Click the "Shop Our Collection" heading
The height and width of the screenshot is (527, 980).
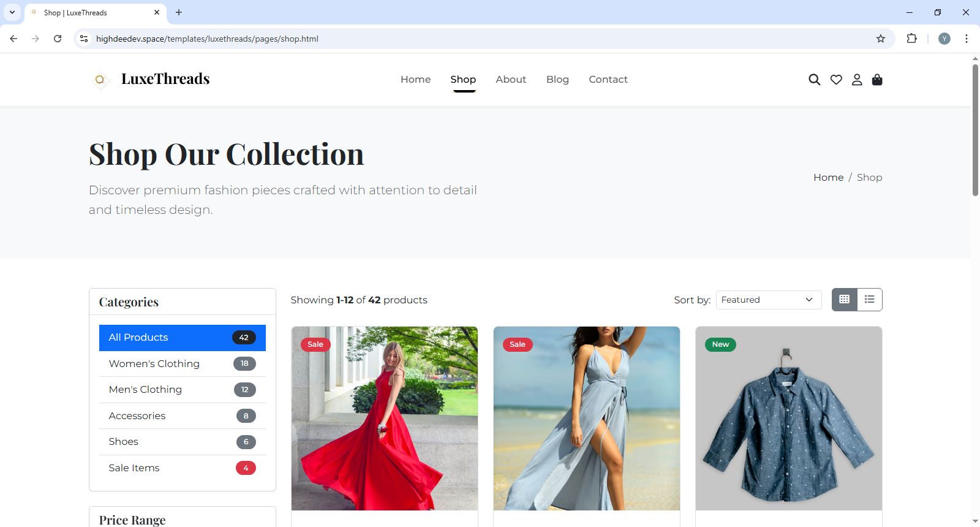227,154
